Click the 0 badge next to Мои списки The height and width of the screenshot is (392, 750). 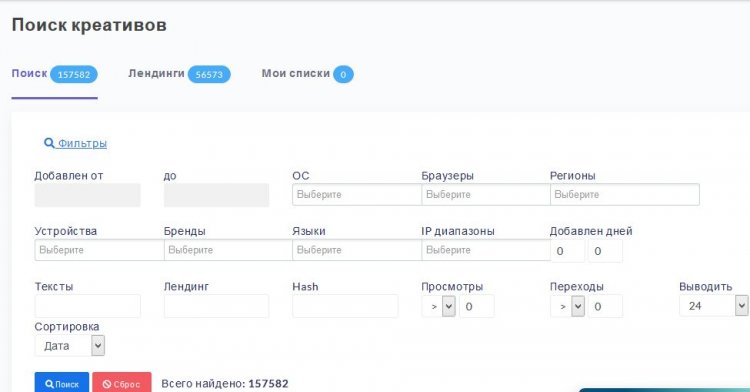tap(343, 75)
